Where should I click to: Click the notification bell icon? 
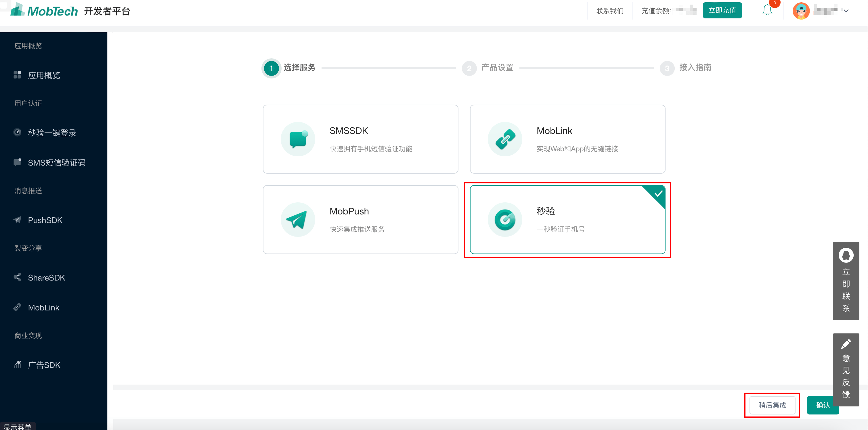(767, 10)
